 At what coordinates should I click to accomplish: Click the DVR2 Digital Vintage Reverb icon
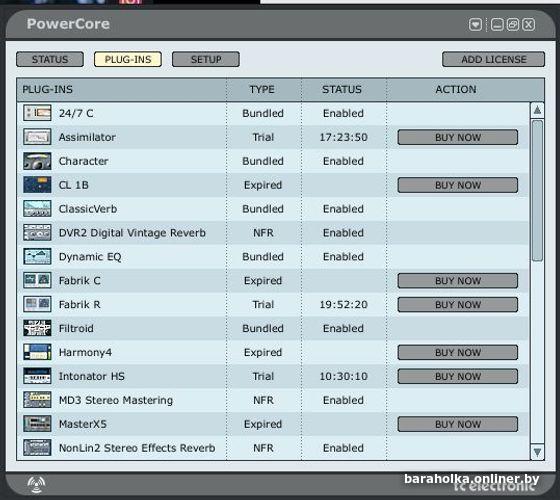click(x=37, y=232)
